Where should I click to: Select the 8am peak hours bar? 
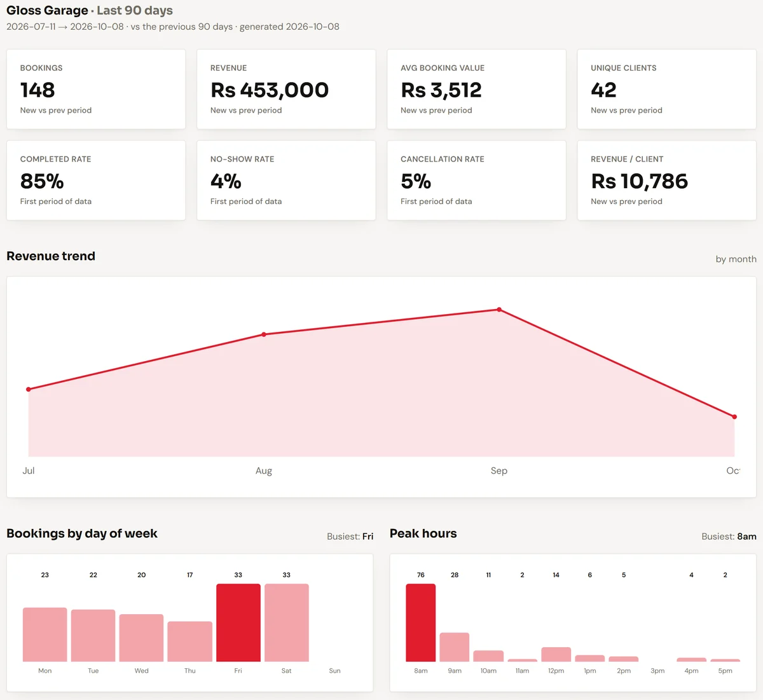[x=421, y=622]
